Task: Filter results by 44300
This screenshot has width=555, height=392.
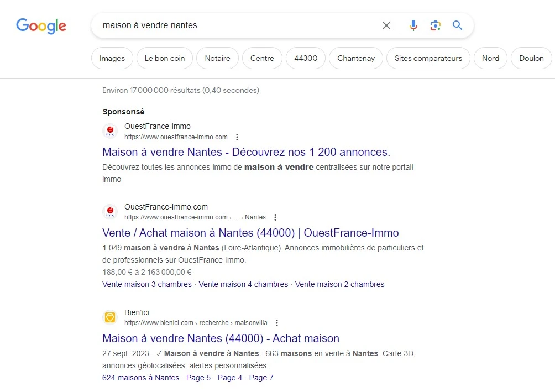Action: [305, 58]
